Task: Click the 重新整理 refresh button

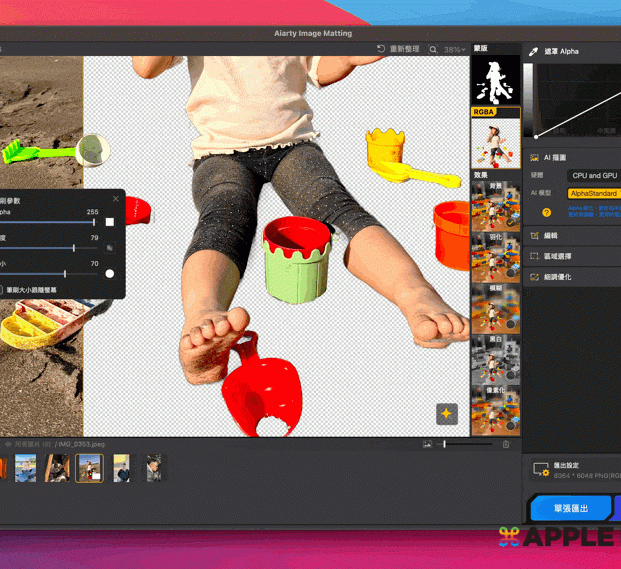Action: click(x=398, y=49)
